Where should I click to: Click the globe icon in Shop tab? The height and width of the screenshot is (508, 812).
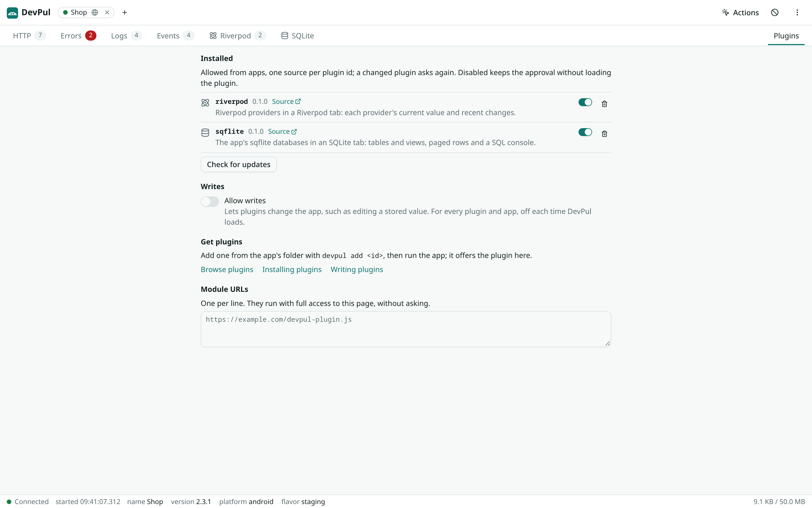[x=95, y=12]
